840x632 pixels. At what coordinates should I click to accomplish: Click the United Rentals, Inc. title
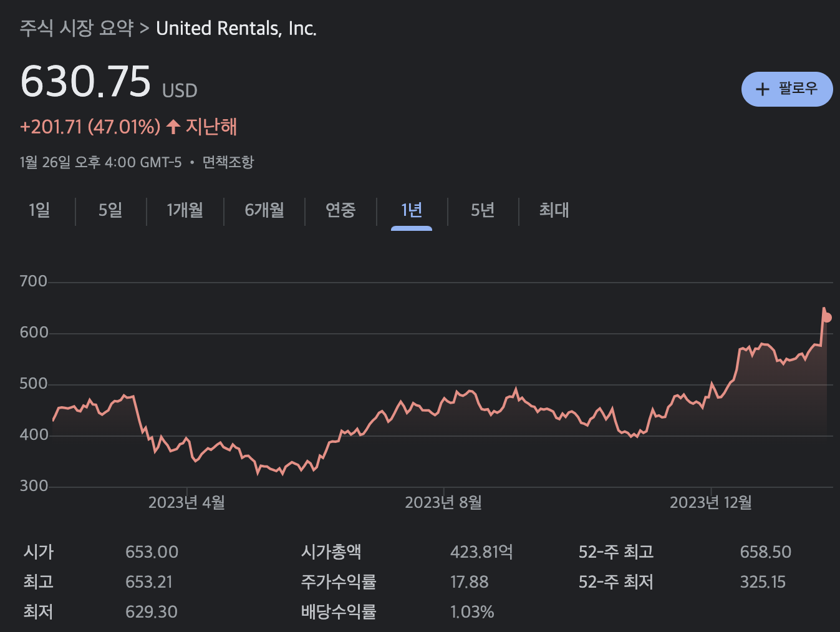[236, 29]
